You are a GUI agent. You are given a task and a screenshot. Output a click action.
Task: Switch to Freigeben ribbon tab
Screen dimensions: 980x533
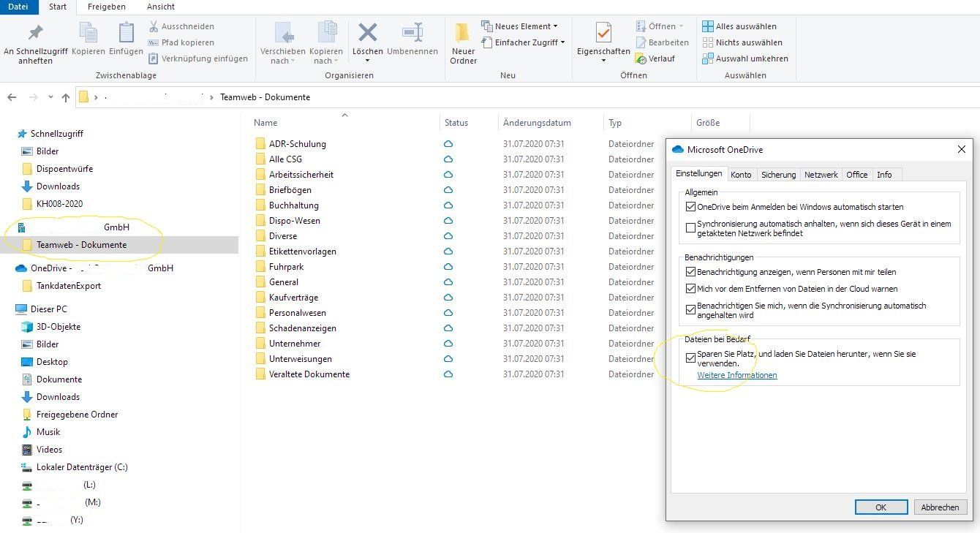[106, 7]
